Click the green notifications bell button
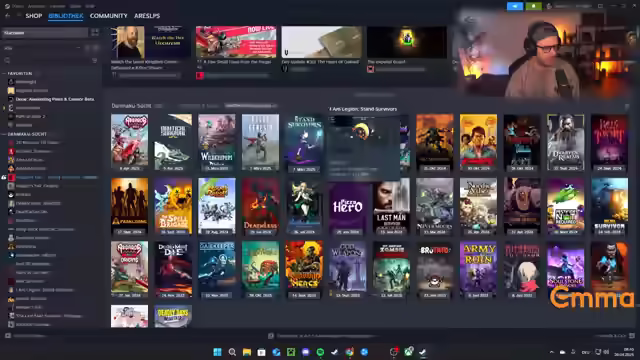 click(x=533, y=6)
